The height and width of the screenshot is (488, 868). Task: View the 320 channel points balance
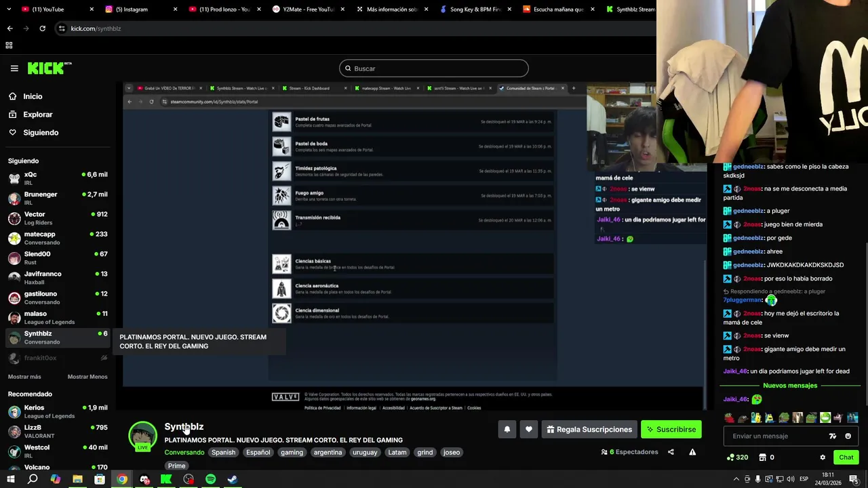pos(737,457)
